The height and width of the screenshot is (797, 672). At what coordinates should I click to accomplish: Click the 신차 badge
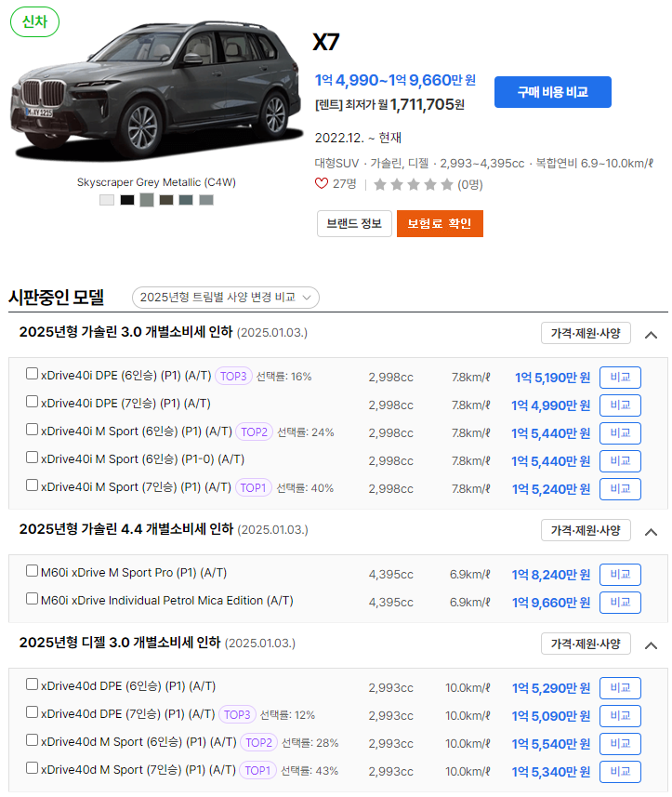click(x=34, y=21)
